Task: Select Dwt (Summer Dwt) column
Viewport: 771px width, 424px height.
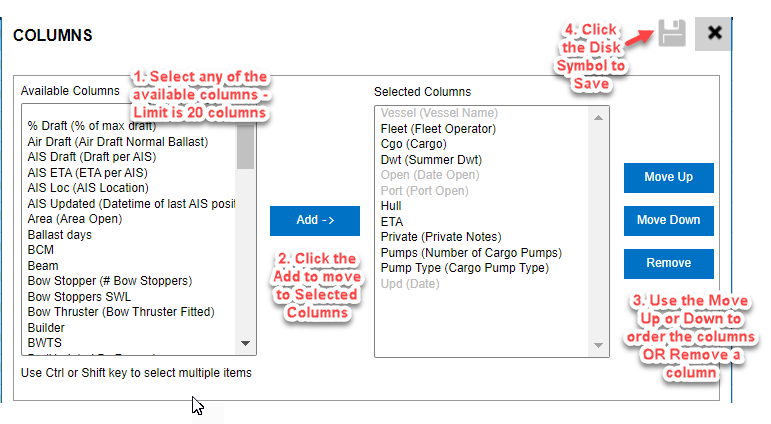Action: 431,159
